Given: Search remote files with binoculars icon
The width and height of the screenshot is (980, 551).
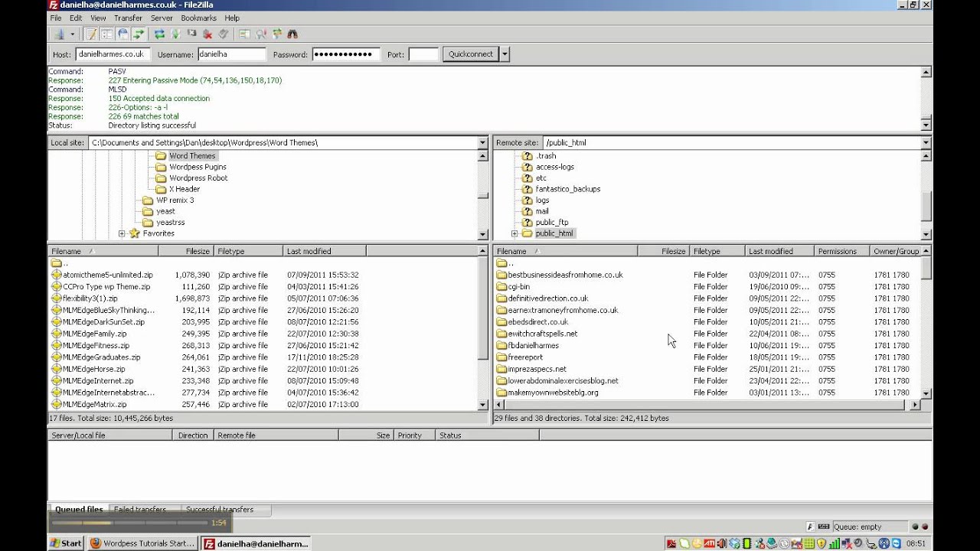Looking at the screenshot, I should pos(292,34).
